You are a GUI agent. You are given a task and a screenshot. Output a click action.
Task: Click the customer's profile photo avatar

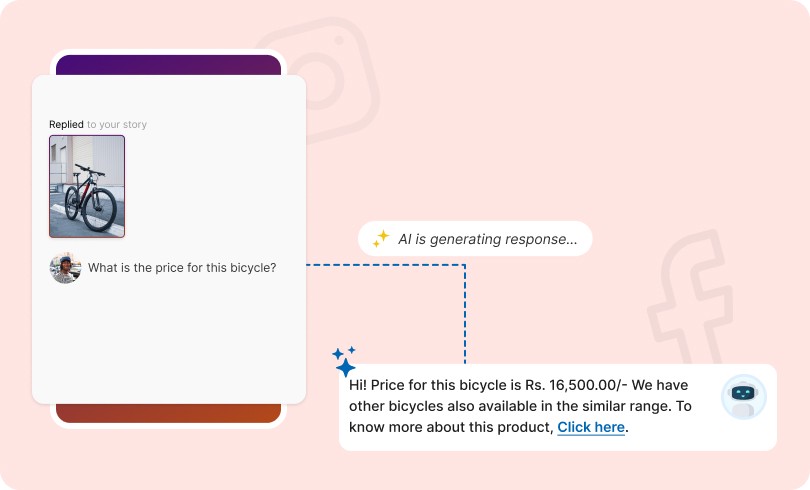65,268
